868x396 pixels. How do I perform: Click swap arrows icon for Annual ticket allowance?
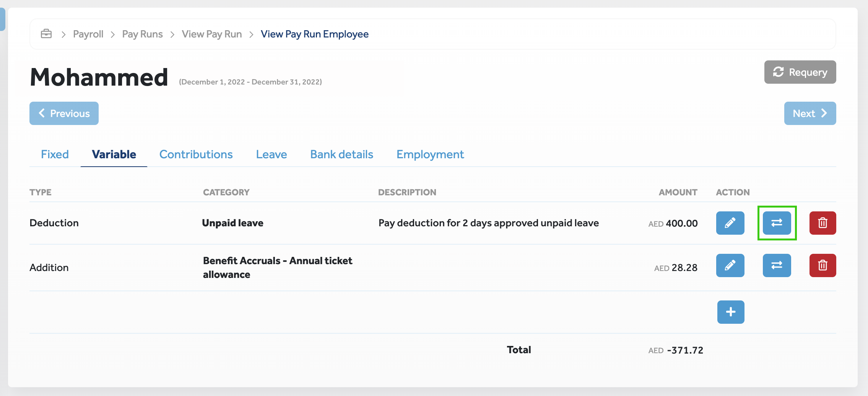coord(777,265)
